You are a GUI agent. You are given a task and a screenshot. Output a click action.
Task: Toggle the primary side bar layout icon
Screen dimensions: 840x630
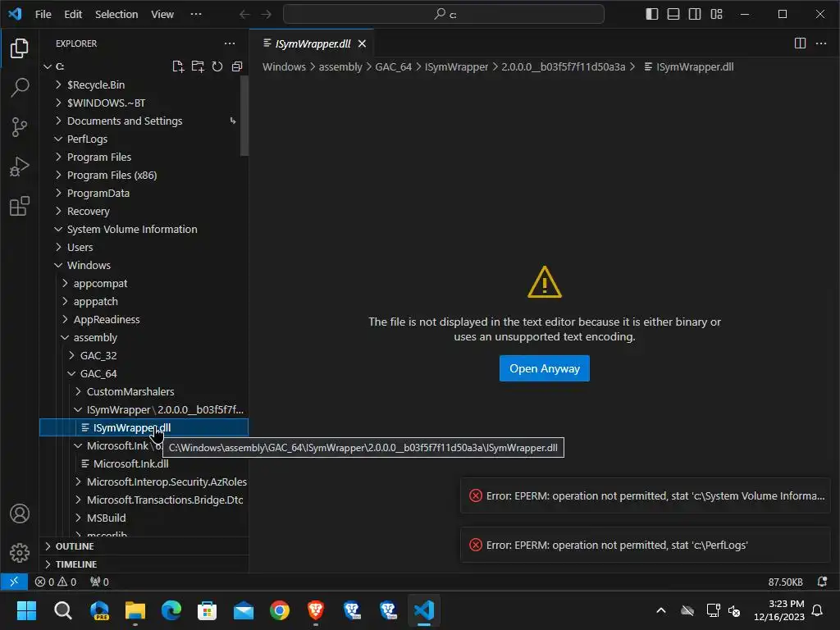coord(652,14)
